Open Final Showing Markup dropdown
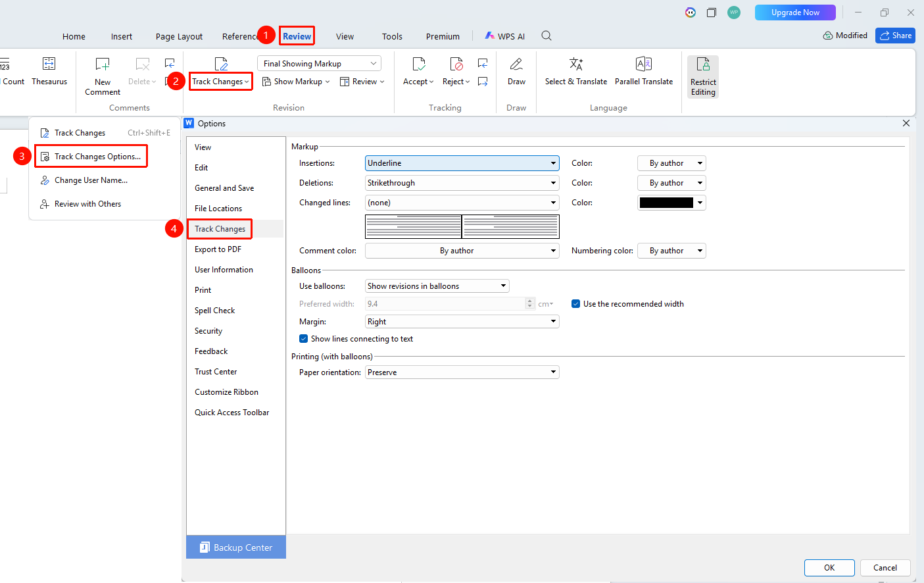 [319, 64]
